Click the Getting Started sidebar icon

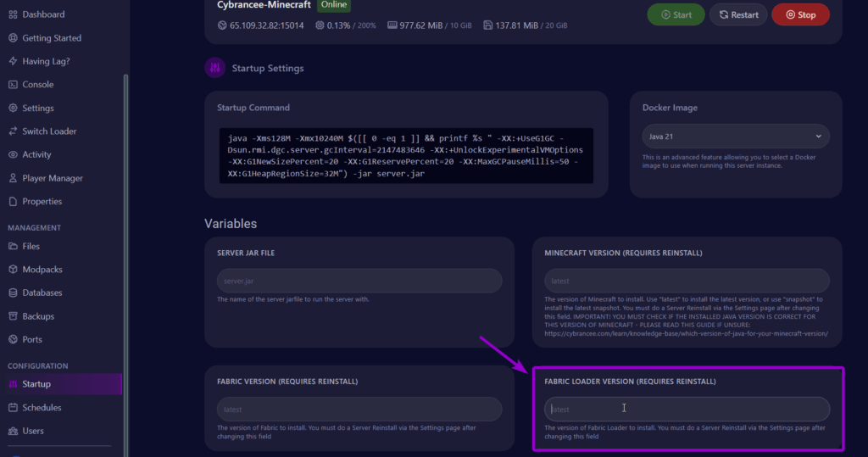[x=13, y=37]
